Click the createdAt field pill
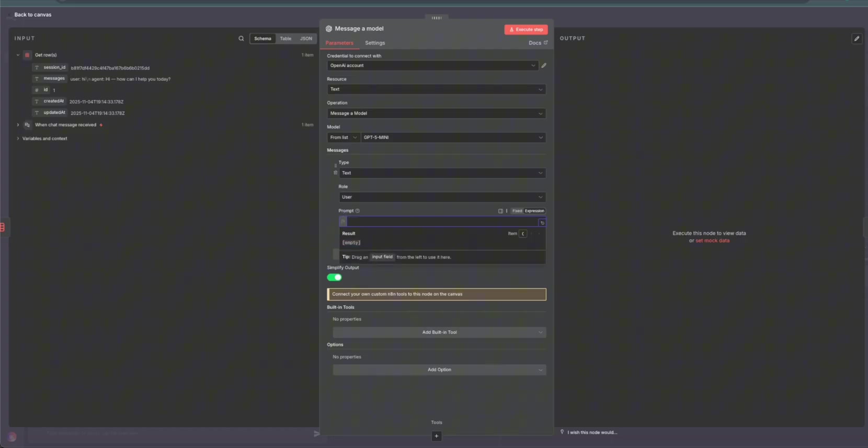This screenshot has width=868, height=448. pos(50,102)
